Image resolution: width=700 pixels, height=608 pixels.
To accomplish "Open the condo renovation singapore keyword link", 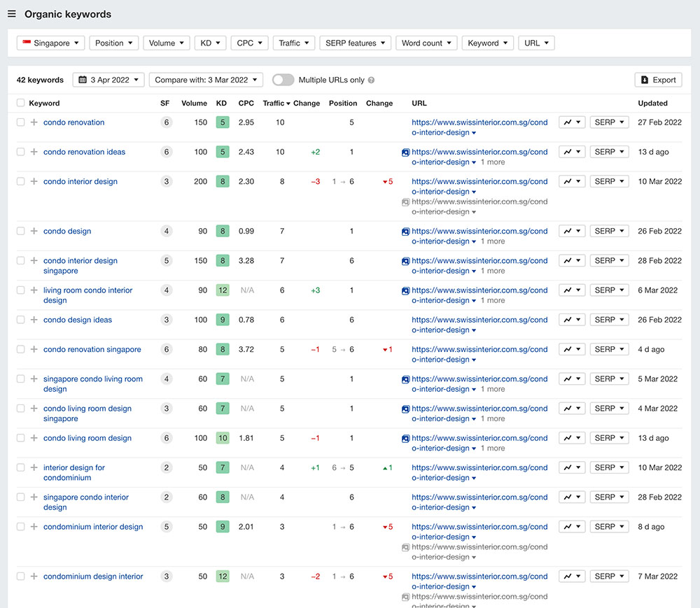I will point(92,349).
